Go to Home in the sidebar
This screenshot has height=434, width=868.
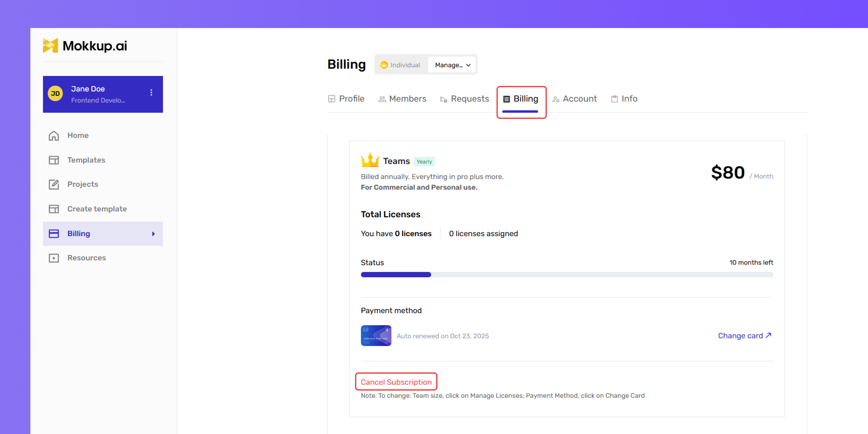pyautogui.click(x=103, y=135)
